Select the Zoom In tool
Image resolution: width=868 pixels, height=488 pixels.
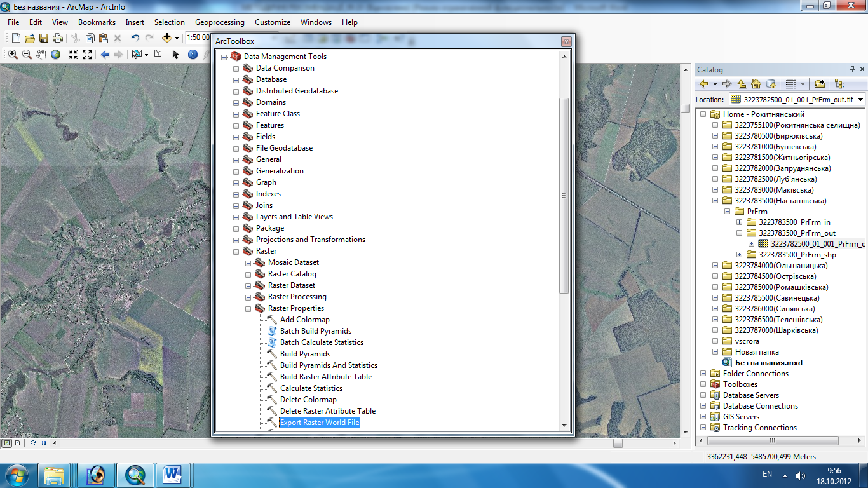(x=13, y=55)
